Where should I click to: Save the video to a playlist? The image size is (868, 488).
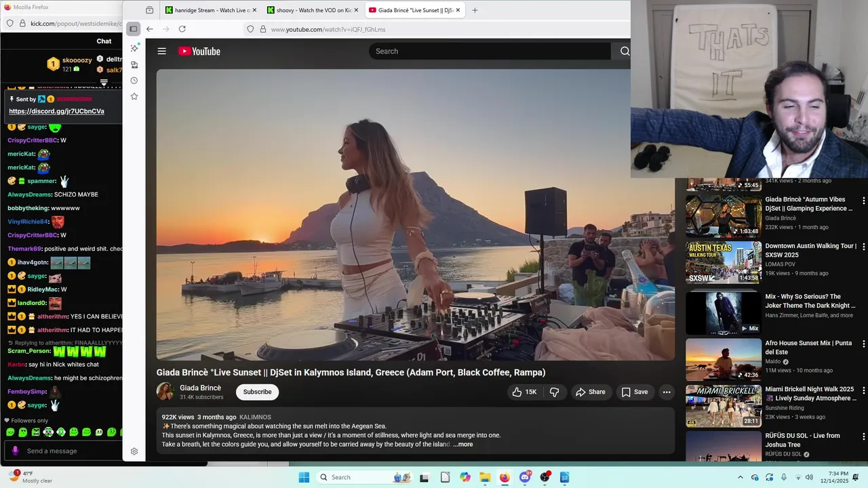pyautogui.click(x=635, y=392)
